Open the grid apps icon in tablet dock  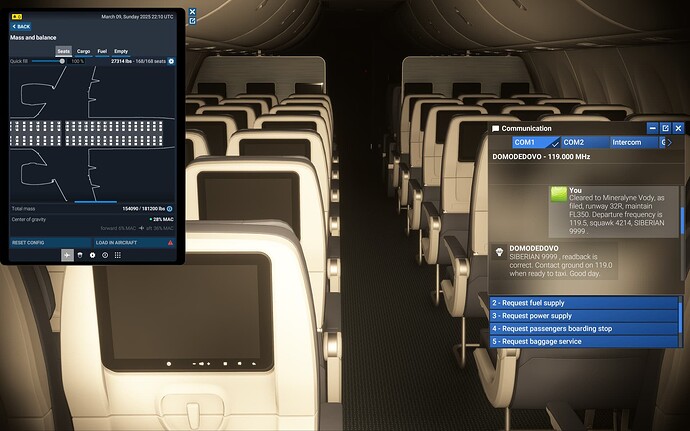(117, 255)
